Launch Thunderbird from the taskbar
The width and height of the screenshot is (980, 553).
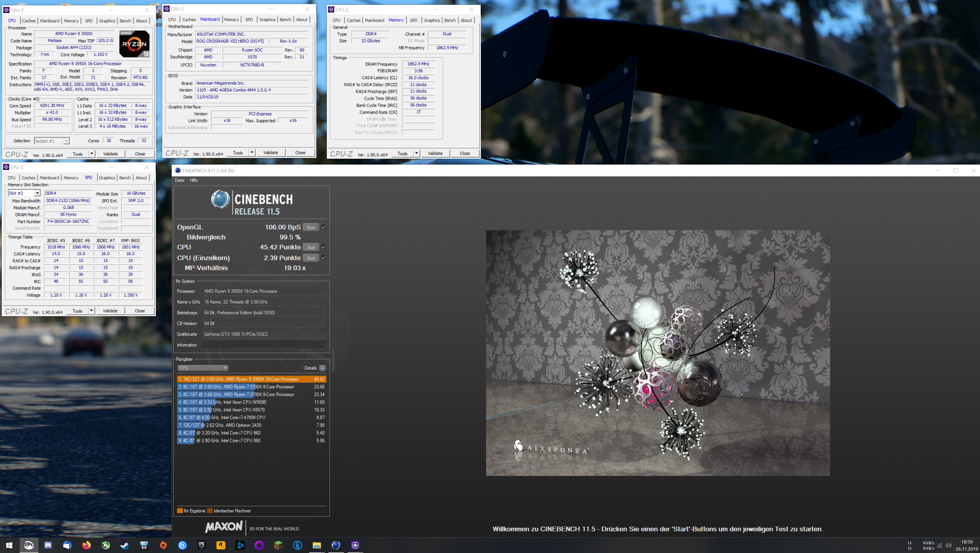[67, 545]
